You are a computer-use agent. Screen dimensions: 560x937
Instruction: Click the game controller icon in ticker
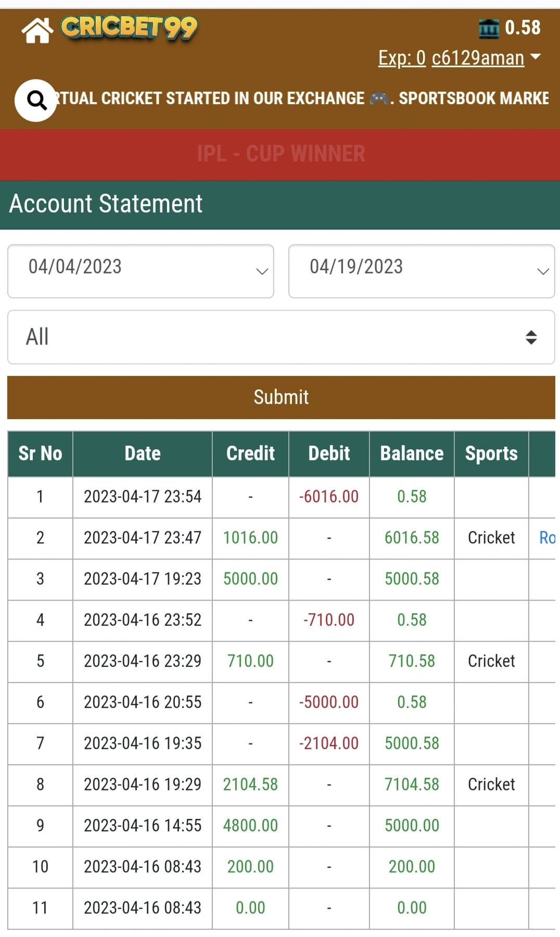coord(379,98)
